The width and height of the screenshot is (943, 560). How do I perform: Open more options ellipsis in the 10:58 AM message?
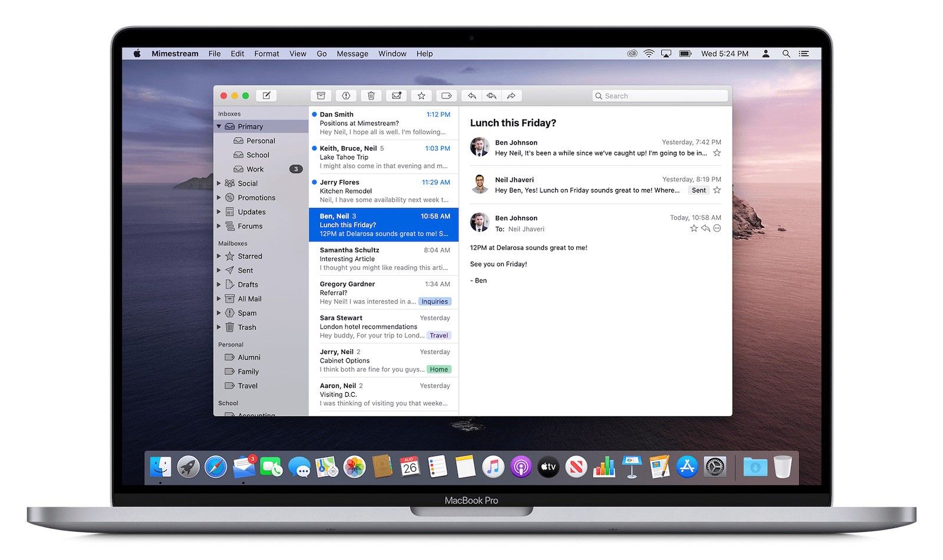(x=717, y=228)
